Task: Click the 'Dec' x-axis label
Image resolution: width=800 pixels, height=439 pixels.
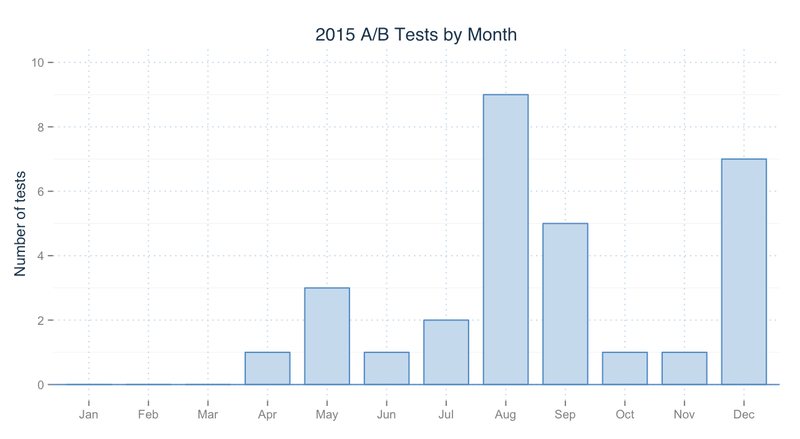Action: pos(744,414)
